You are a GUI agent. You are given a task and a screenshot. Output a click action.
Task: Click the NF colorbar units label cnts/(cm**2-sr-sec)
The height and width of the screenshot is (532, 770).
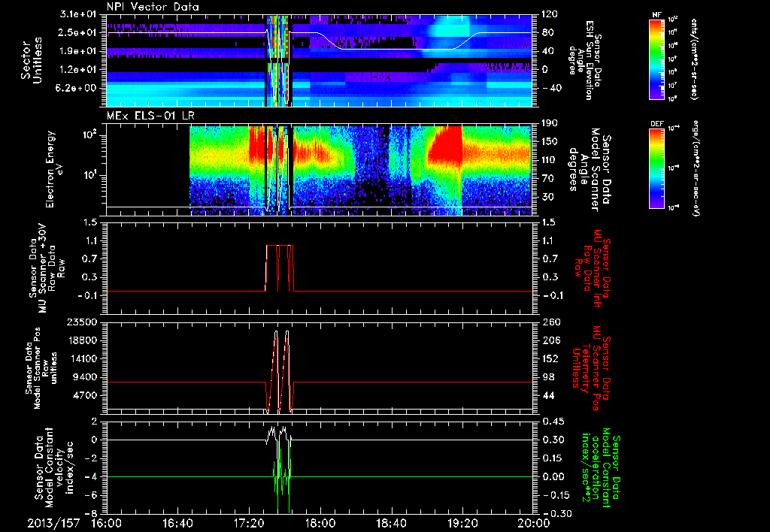(694, 59)
